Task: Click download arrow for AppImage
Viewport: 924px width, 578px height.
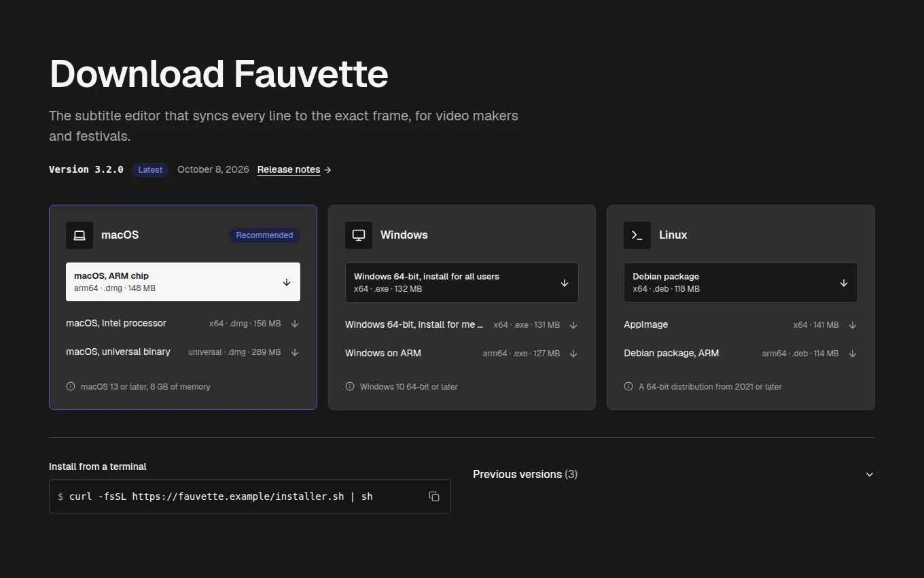Action: pos(853,325)
